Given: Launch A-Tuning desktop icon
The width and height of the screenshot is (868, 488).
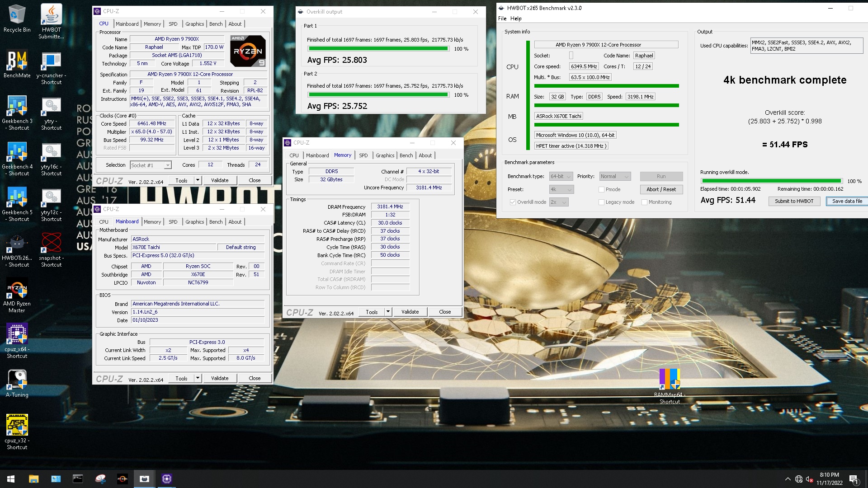Looking at the screenshot, I should click(x=17, y=384).
